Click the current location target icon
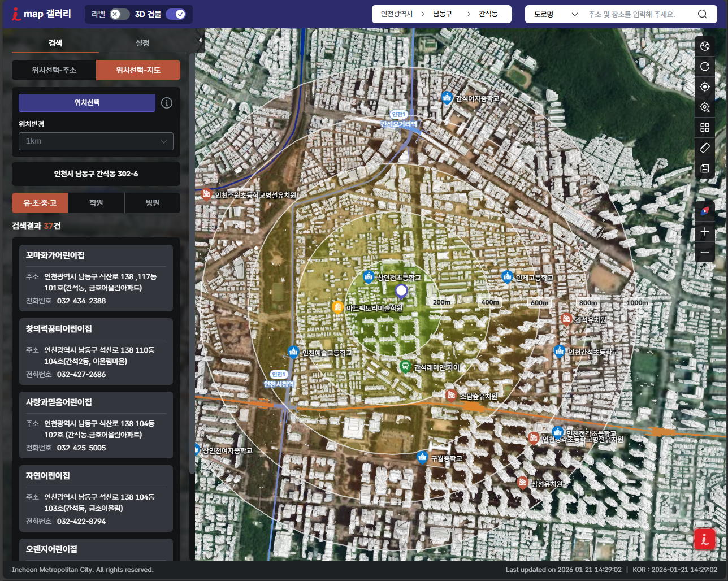 704,87
